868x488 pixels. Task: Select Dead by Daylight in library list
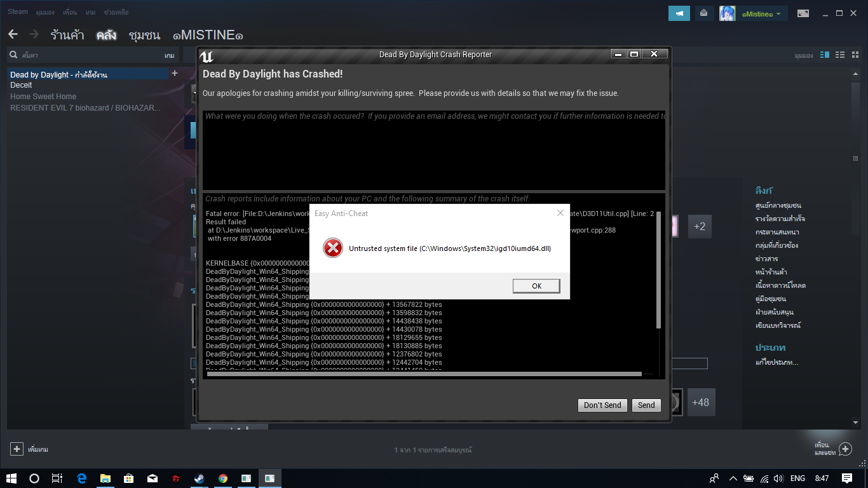89,74
